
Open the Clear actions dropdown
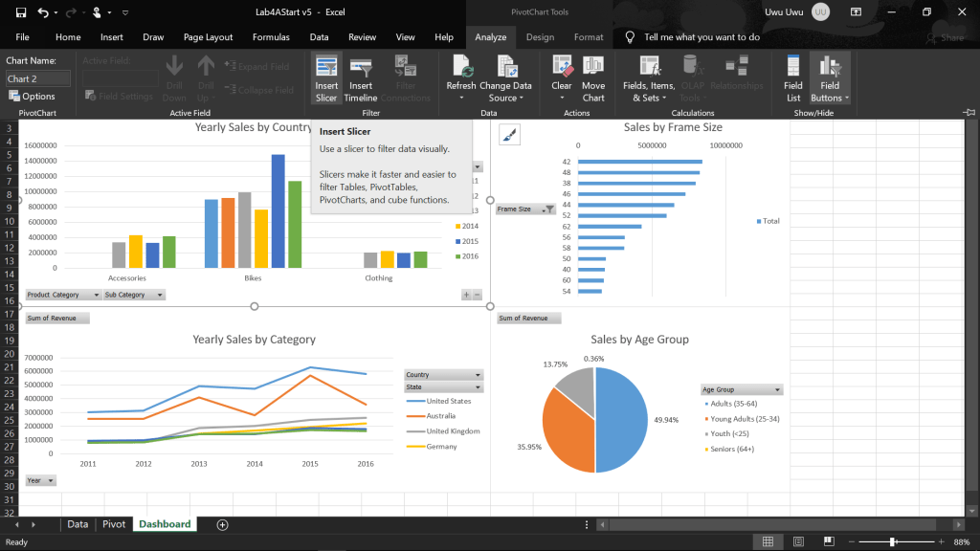562,98
